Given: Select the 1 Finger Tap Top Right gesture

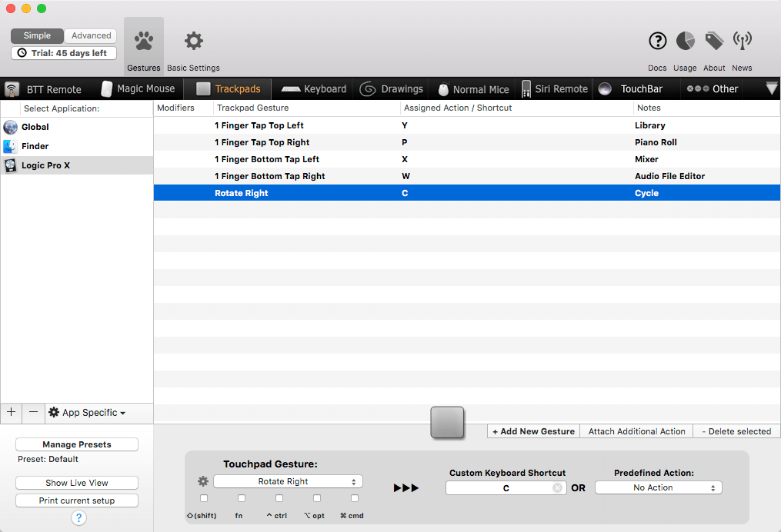Looking at the screenshot, I should pos(467,142).
